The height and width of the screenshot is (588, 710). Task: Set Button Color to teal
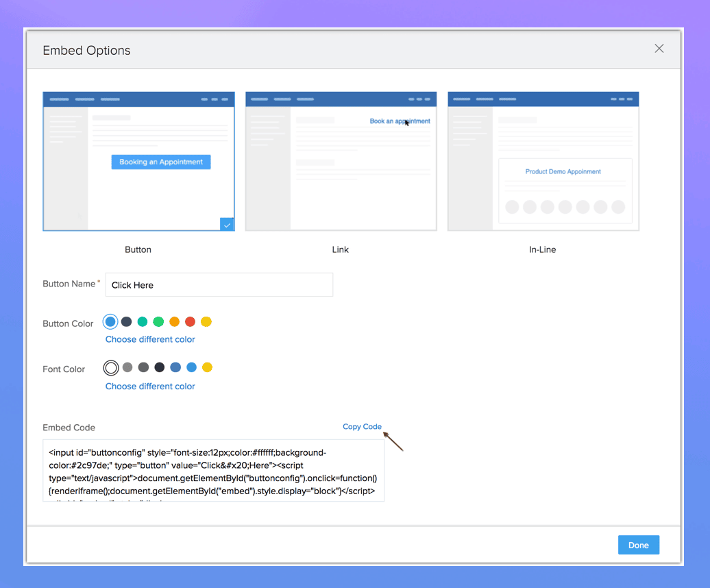pos(143,321)
